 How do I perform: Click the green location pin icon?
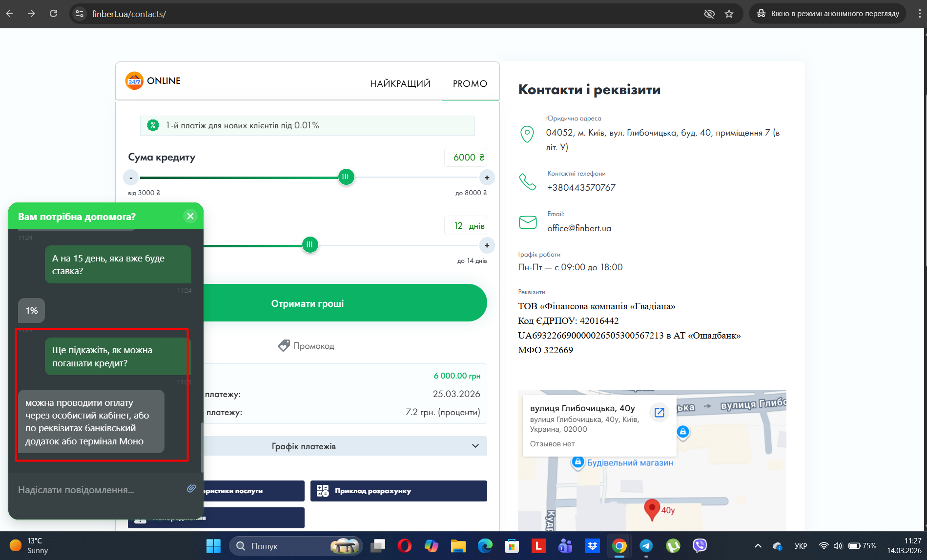coord(527,134)
